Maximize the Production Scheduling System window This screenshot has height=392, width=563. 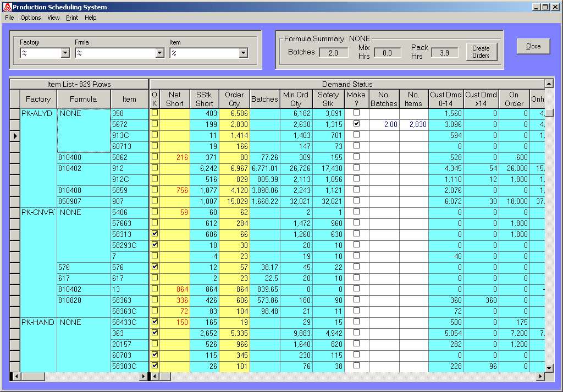pyautogui.click(x=545, y=7)
